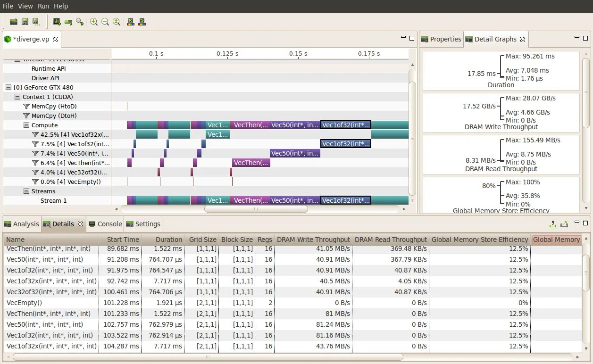Sort by the Duration column header
593x364 pixels.
(x=162, y=240)
